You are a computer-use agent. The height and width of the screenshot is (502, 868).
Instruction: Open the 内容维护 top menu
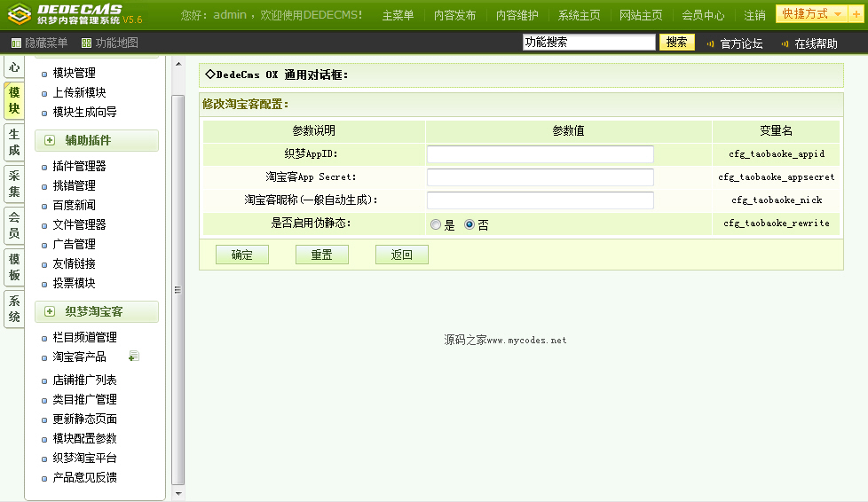(517, 15)
